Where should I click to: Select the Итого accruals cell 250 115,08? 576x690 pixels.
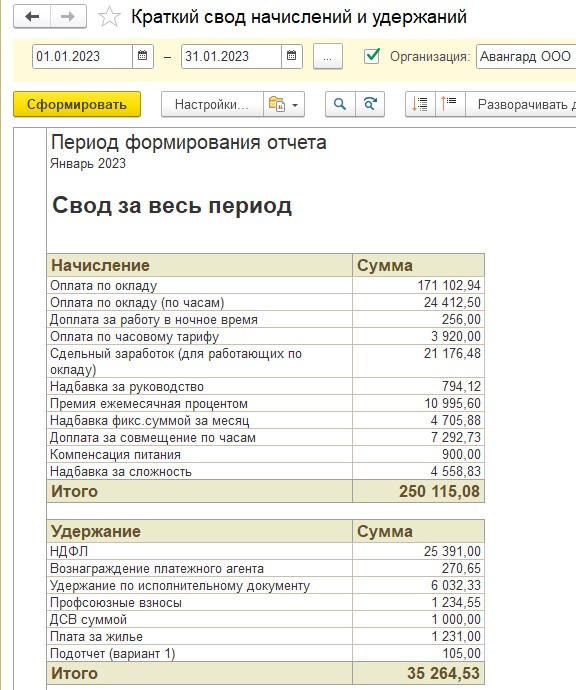(x=418, y=491)
